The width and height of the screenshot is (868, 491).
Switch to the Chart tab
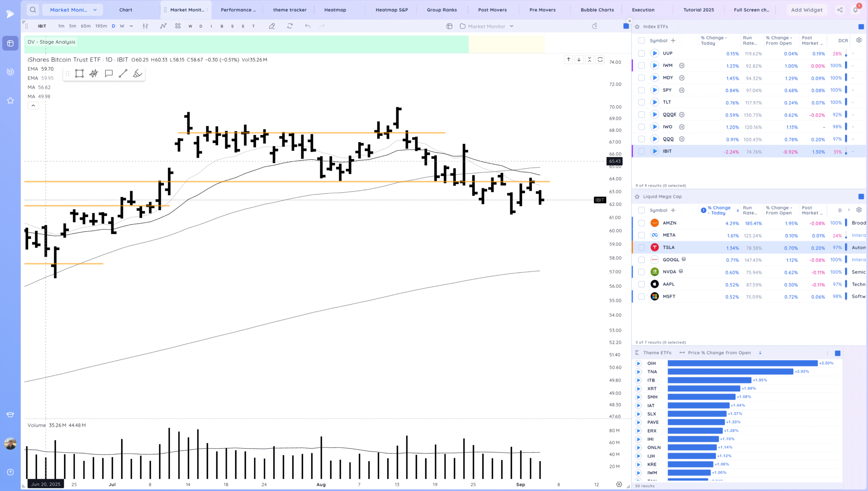point(125,10)
